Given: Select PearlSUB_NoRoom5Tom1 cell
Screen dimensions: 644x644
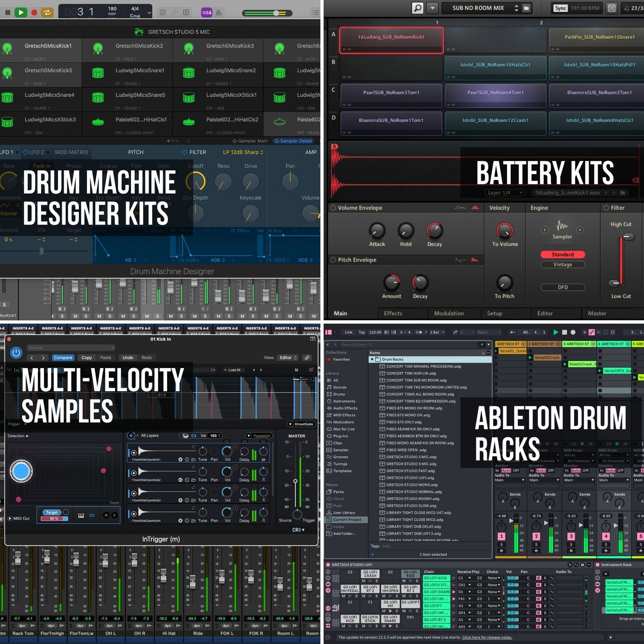Looking at the screenshot, I should click(391, 95).
